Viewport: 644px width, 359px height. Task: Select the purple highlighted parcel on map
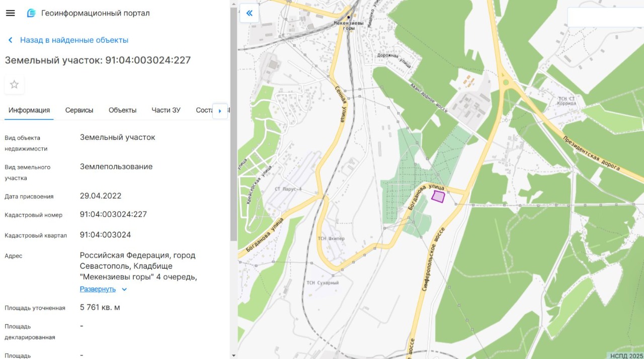[x=438, y=196]
